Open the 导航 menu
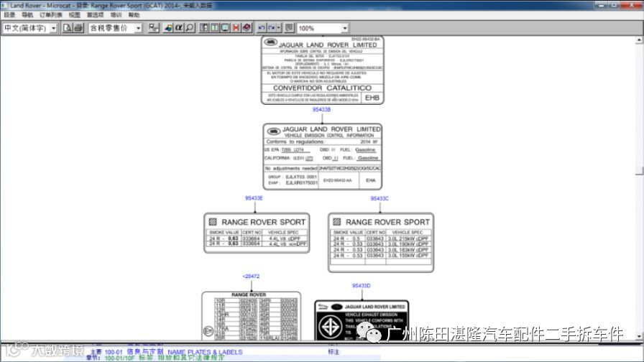 click(27, 15)
